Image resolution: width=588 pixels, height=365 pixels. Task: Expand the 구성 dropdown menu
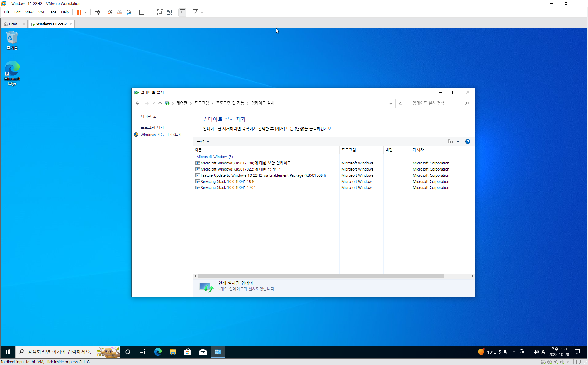click(x=203, y=142)
